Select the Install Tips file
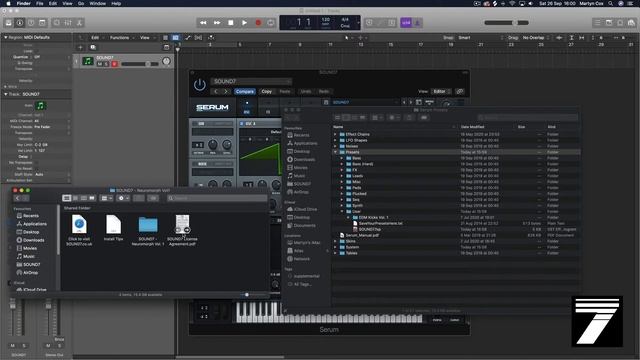Image resolution: width=640 pixels, height=360 pixels. pos(113,228)
